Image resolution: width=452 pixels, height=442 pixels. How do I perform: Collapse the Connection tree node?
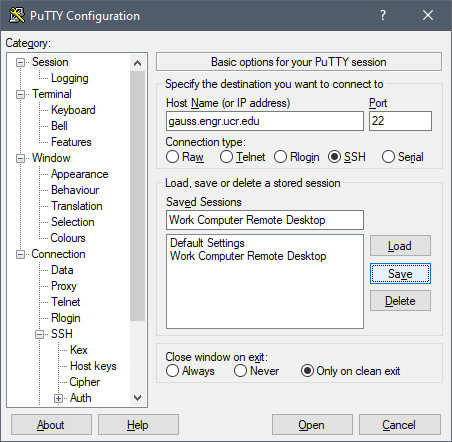pyautogui.click(x=21, y=255)
